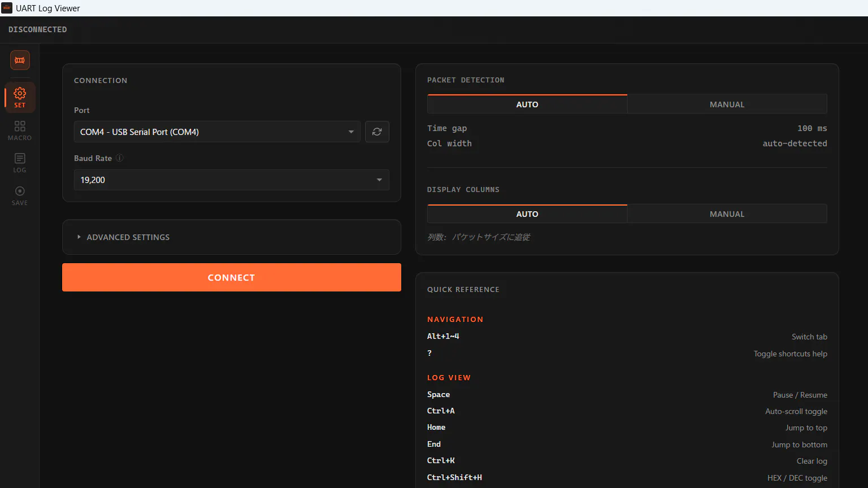The height and width of the screenshot is (488, 868).
Task: Click the NAVIGATION section heading
Action: [x=455, y=319]
